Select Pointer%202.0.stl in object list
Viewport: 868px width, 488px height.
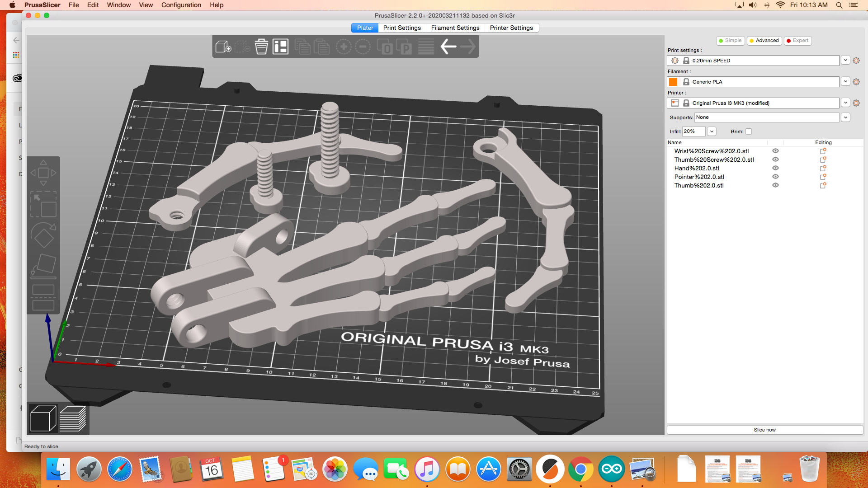[x=699, y=177]
